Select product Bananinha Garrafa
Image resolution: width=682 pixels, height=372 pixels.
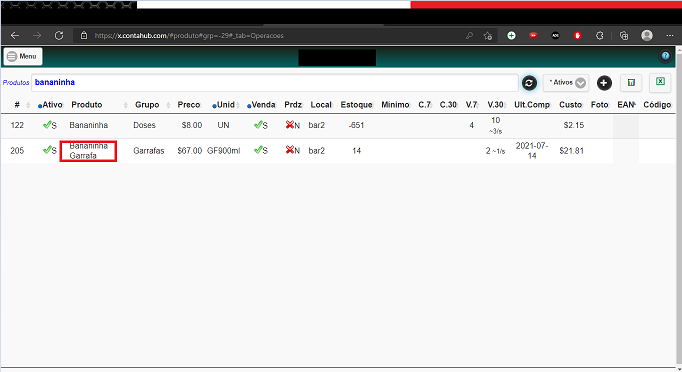click(88, 151)
